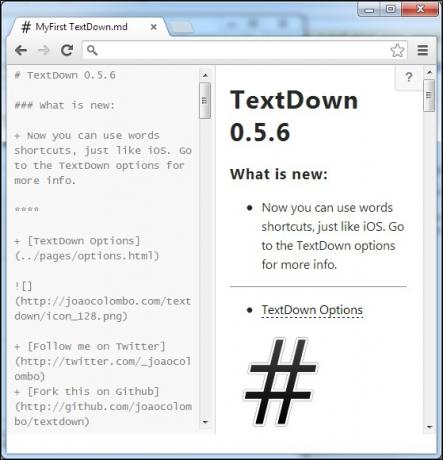Click inside the address bar field
This screenshot has width=443, height=460.
(x=245, y=50)
